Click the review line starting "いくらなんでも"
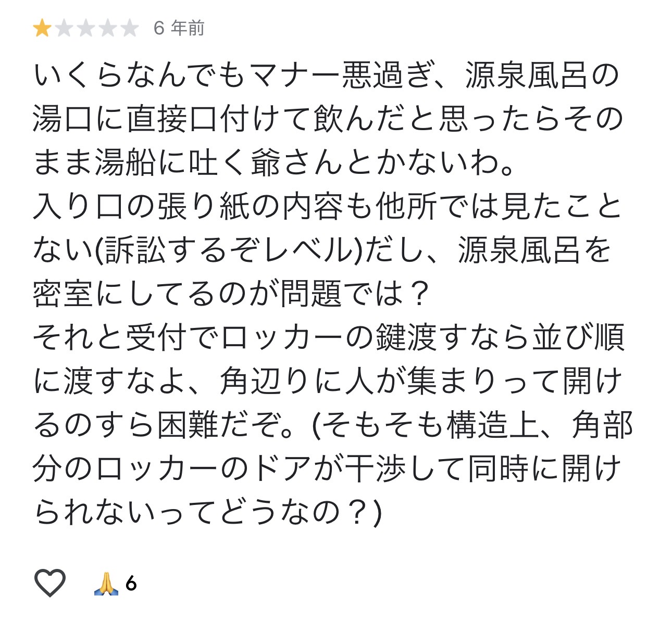The width and height of the screenshot is (672, 621). (327, 75)
